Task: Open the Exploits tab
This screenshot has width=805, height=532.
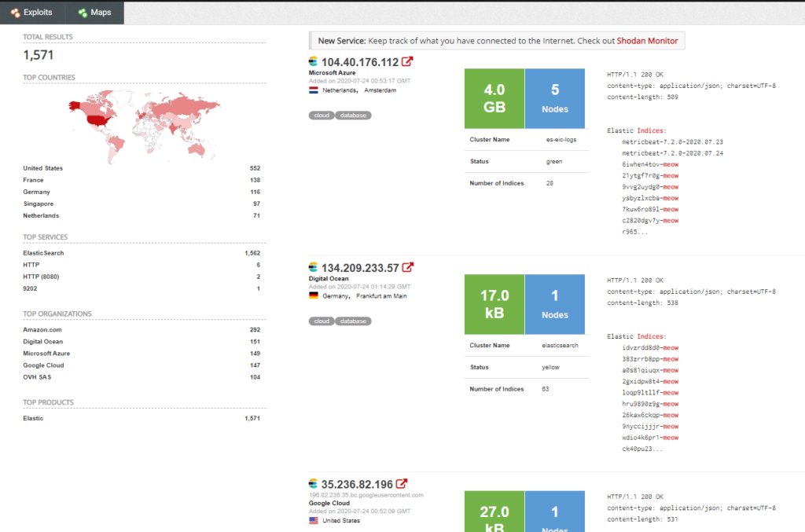Action: pos(31,13)
